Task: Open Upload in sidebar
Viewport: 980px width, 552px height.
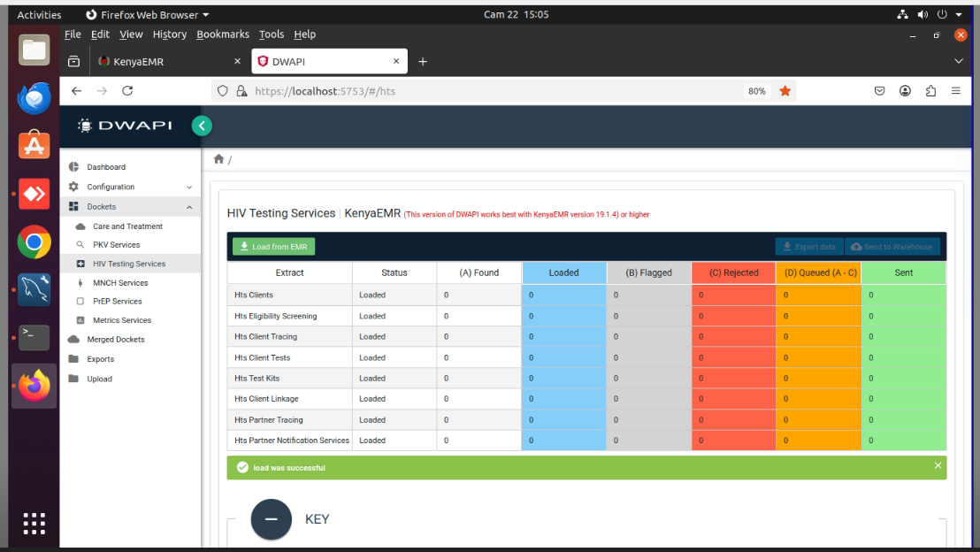Action: [99, 379]
